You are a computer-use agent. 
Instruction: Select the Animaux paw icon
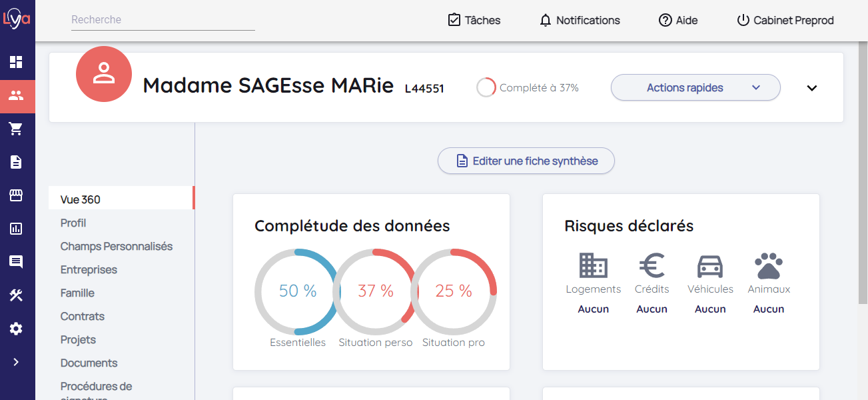pos(769,265)
